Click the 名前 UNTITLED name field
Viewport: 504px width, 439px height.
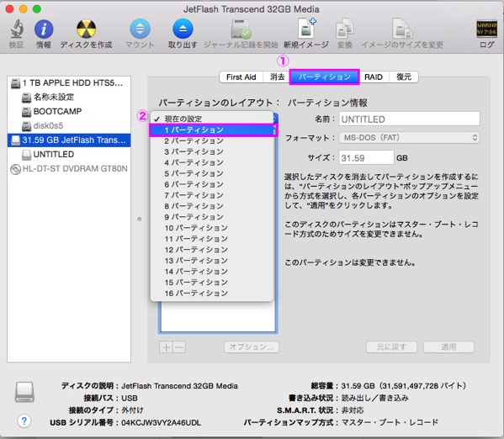(x=409, y=119)
